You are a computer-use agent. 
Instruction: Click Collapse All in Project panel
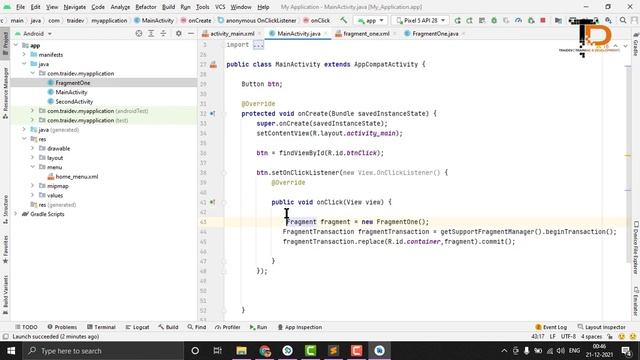tap(163, 33)
